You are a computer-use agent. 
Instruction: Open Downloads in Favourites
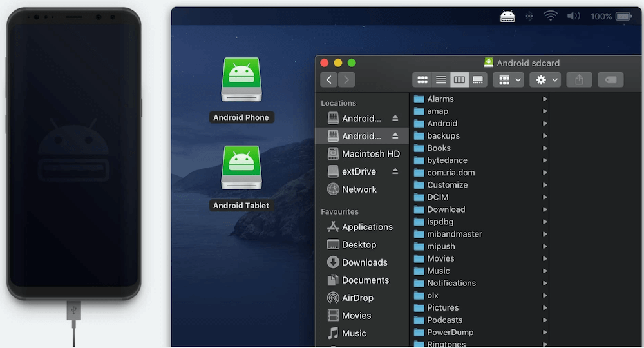click(361, 262)
